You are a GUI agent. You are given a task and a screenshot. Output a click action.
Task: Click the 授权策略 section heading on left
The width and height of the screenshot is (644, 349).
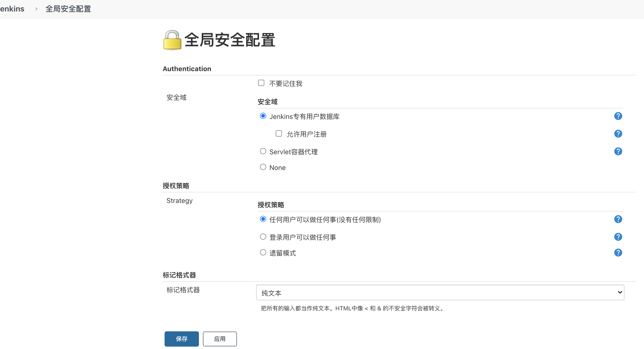[x=176, y=186]
